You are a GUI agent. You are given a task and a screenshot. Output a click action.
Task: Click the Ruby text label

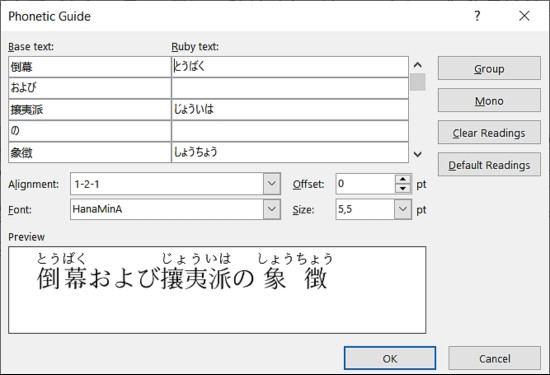pyautogui.click(x=195, y=47)
